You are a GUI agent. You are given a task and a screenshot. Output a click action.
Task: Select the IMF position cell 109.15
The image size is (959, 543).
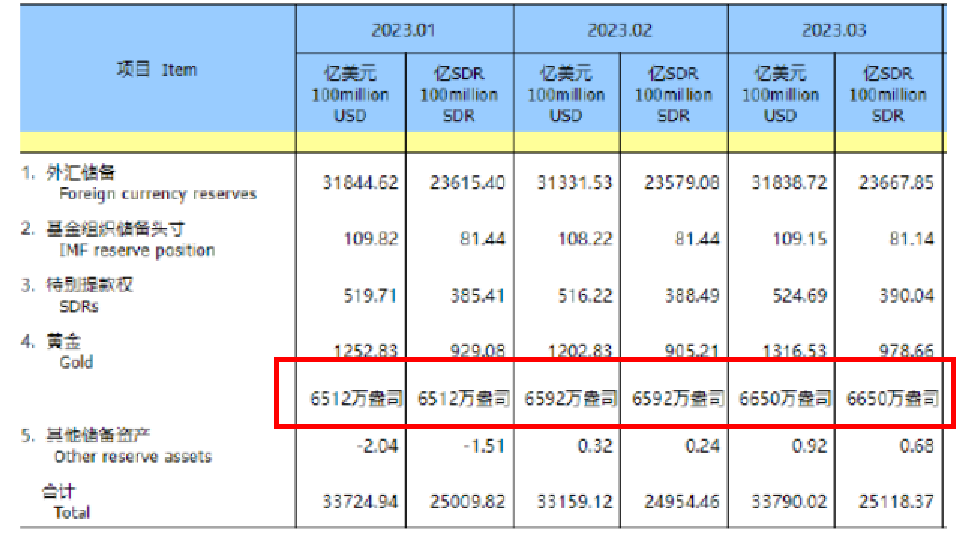(x=800, y=238)
